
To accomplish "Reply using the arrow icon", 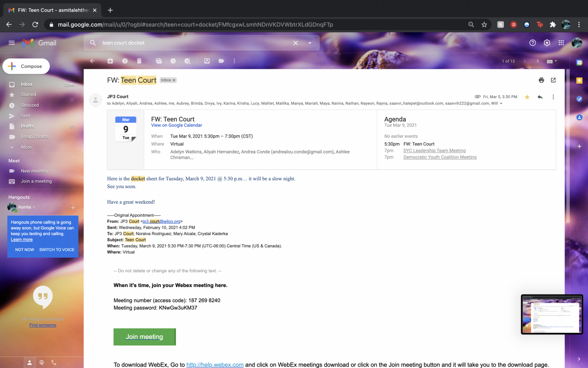I will (540, 97).
